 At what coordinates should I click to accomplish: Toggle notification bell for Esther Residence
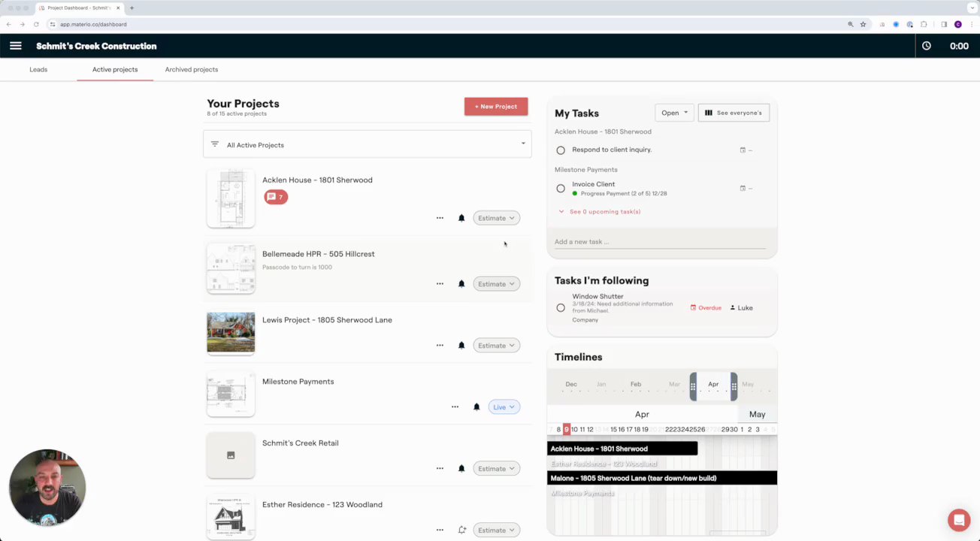[x=461, y=530]
